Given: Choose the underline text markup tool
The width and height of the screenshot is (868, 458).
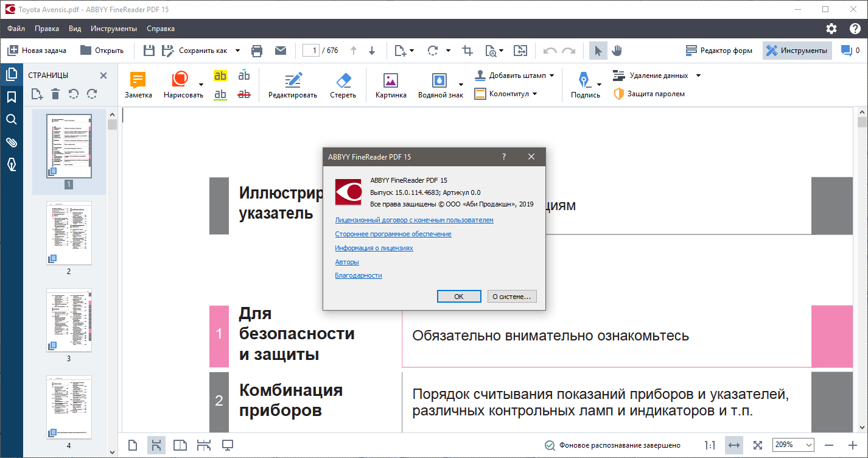Looking at the screenshot, I should click(x=220, y=94).
